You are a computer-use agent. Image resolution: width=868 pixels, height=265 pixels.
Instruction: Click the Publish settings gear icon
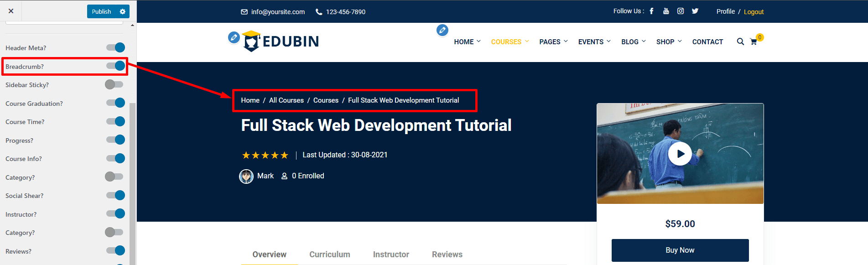[x=122, y=11]
